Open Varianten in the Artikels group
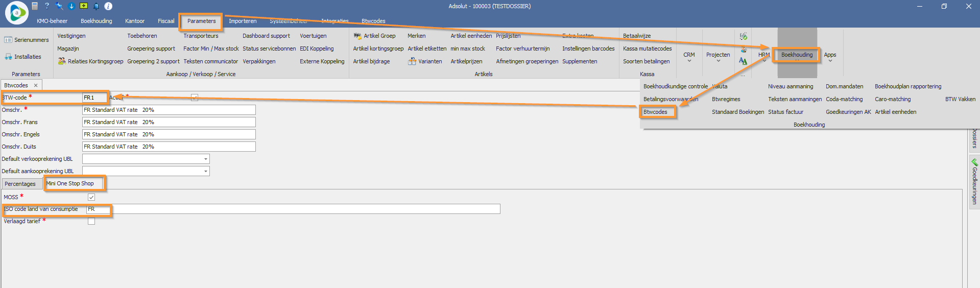This screenshot has width=980, height=288. coord(425,61)
